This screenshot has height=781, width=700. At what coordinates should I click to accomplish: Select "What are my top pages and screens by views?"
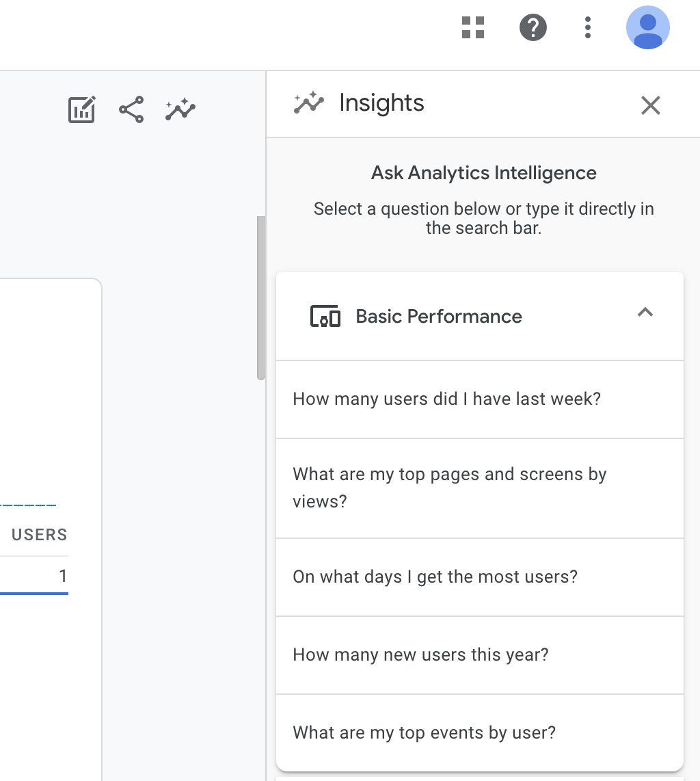[450, 488]
